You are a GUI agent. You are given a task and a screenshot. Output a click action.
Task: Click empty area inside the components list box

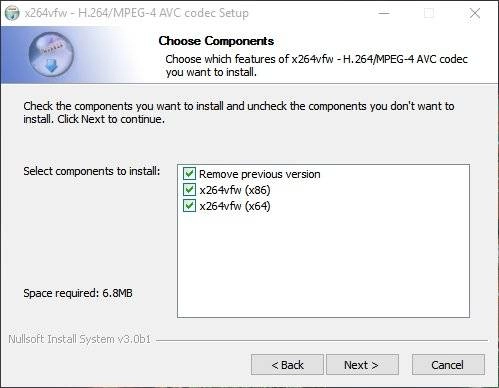coord(323,265)
